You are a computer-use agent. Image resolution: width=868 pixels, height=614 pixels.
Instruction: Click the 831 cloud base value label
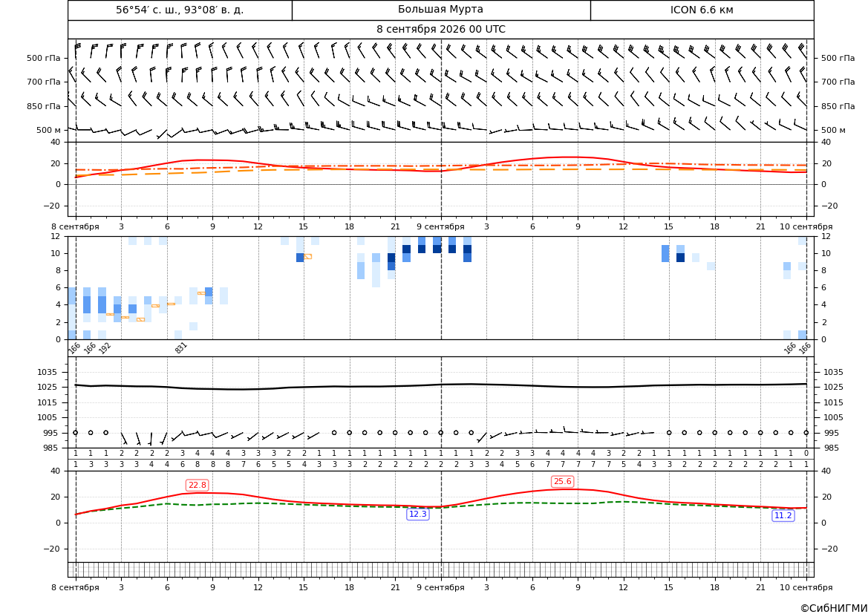coord(181,347)
